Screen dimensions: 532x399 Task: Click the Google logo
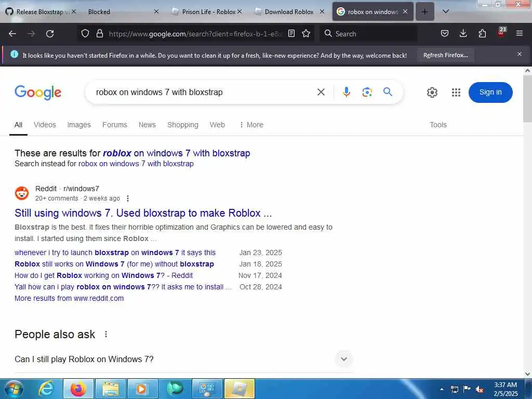38,92
